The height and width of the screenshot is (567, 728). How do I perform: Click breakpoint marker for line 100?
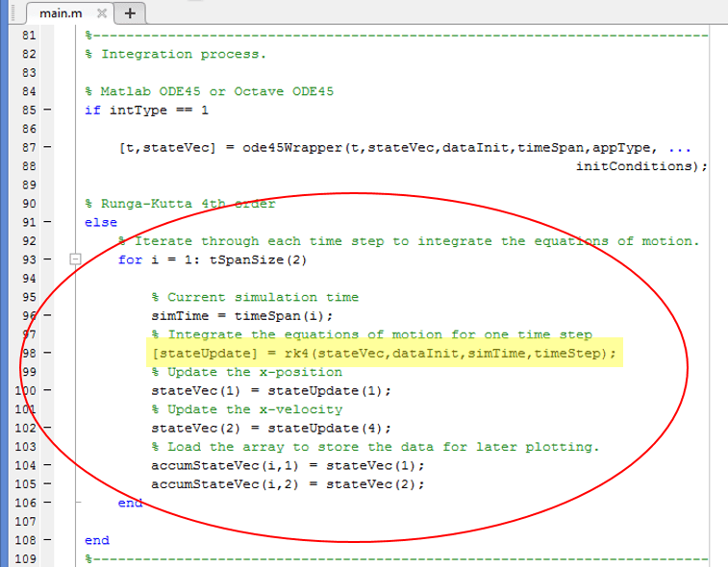[x=47, y=391]
